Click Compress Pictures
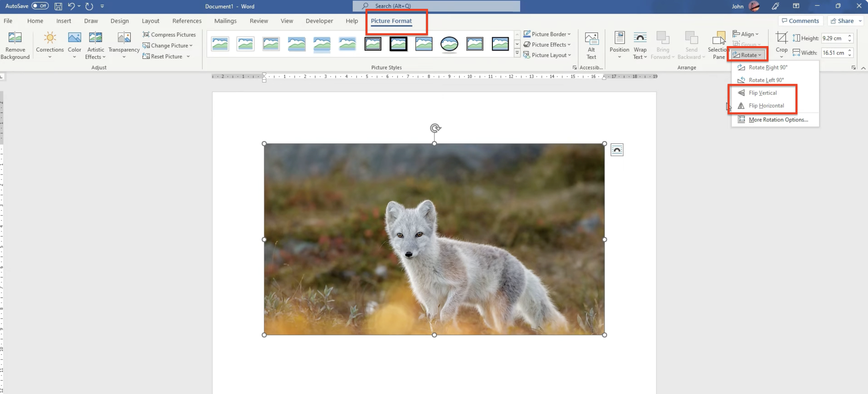Viewport: 868px width, 394px height. 170,34
